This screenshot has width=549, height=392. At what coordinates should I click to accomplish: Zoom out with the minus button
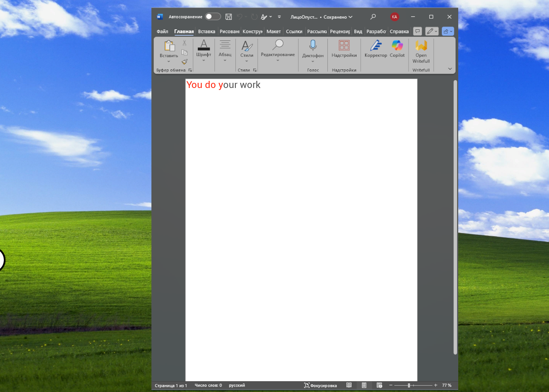click(x=390, y=385)
